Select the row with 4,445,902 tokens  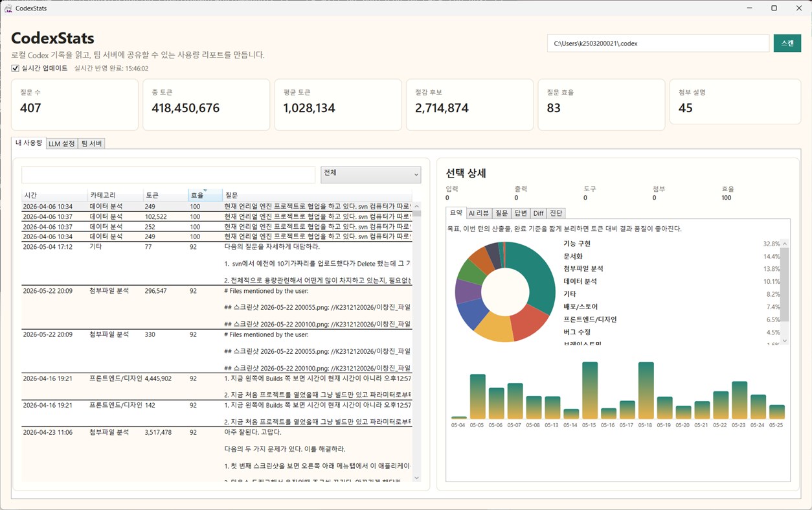217,386
